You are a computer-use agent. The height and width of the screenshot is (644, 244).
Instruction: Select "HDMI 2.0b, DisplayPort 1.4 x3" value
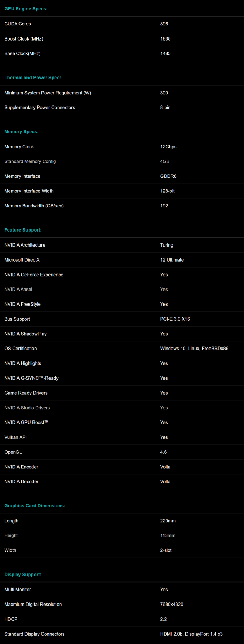(x=191, y=634)
